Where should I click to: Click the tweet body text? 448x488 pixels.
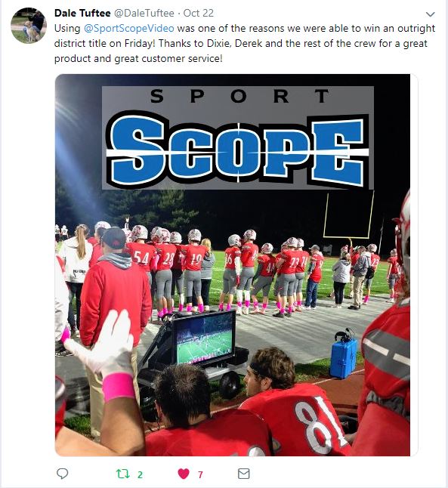244,43
